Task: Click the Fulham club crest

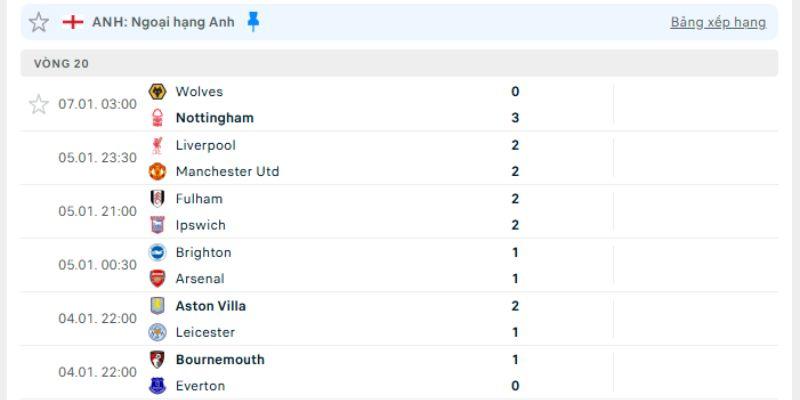Action: click(157, 199)
